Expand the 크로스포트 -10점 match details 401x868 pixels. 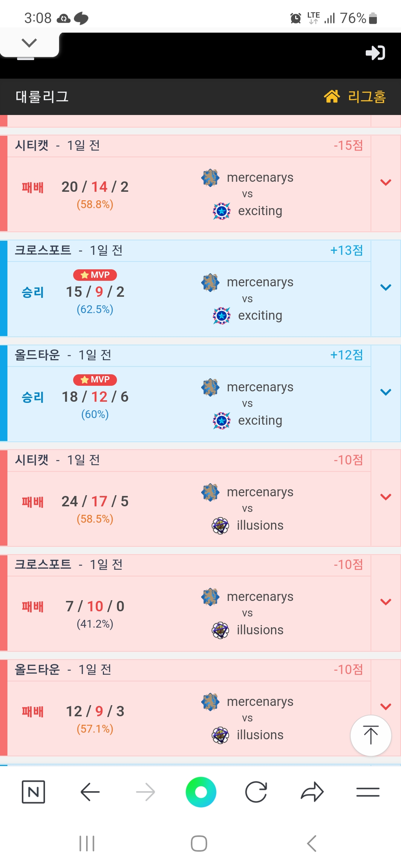(386, 602)
